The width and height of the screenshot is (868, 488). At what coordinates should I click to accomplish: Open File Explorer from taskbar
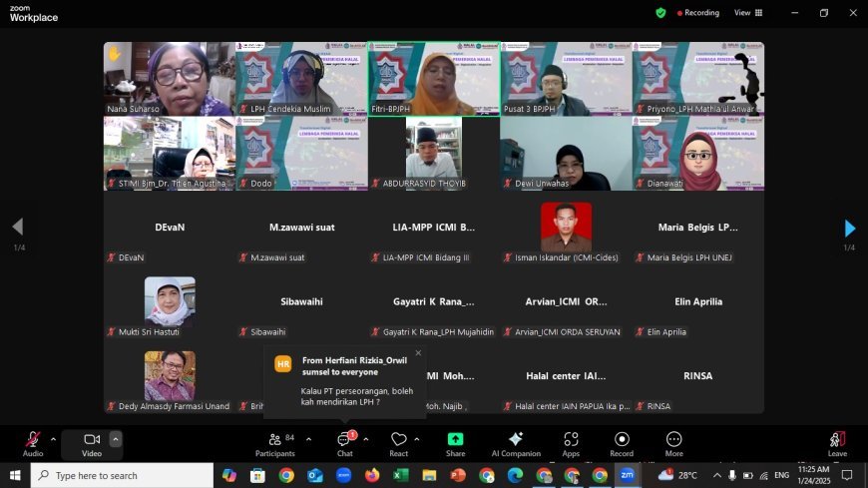click(x=429, y=475)
